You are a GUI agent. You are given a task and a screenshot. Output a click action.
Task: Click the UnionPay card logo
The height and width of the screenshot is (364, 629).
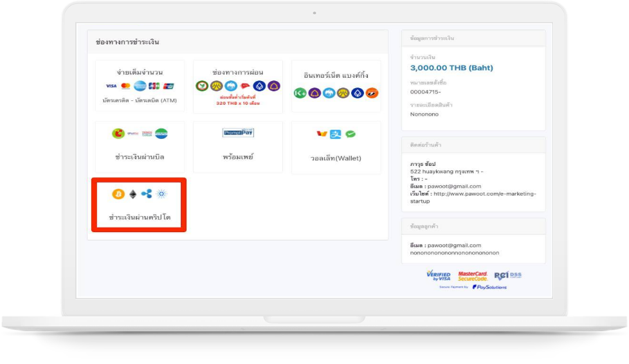[x=169, y=86]
